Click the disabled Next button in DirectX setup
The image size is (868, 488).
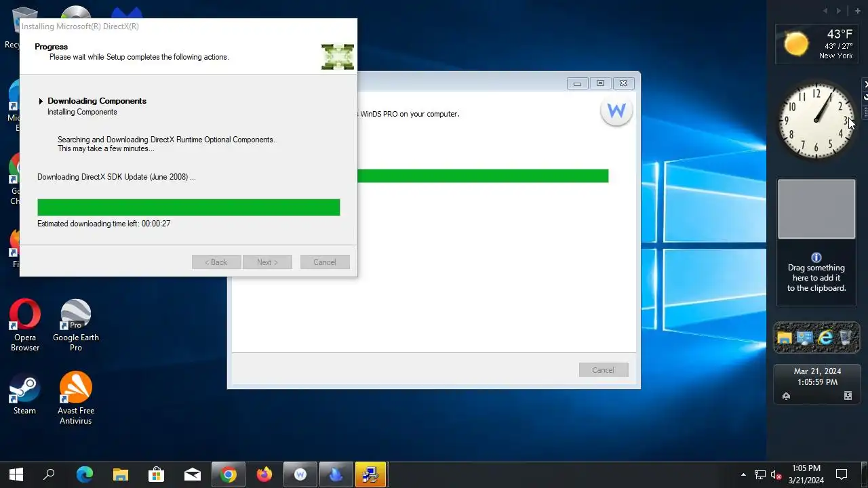click(x=267, y=262)
